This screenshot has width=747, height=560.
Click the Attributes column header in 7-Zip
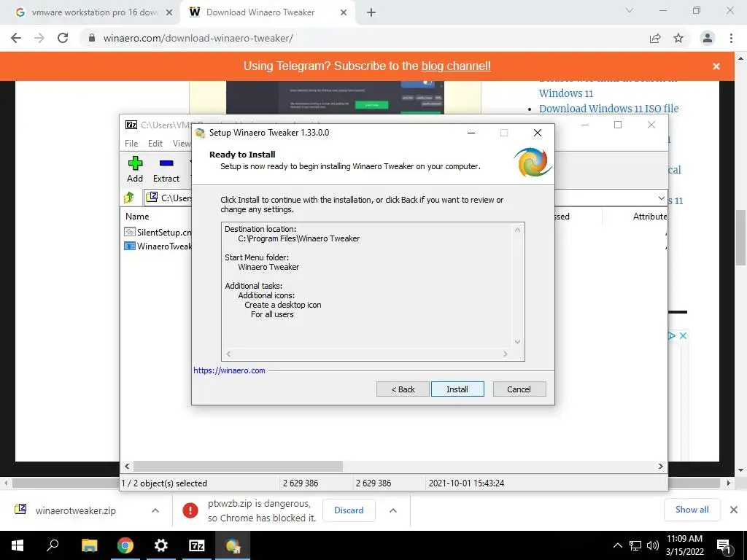[x=650, y=216]
